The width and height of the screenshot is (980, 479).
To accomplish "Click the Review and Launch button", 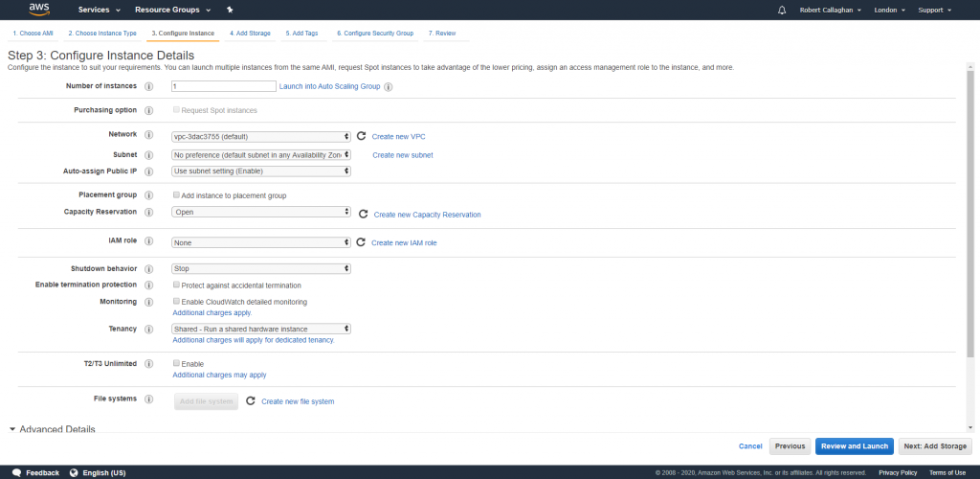I will [855, 446].
